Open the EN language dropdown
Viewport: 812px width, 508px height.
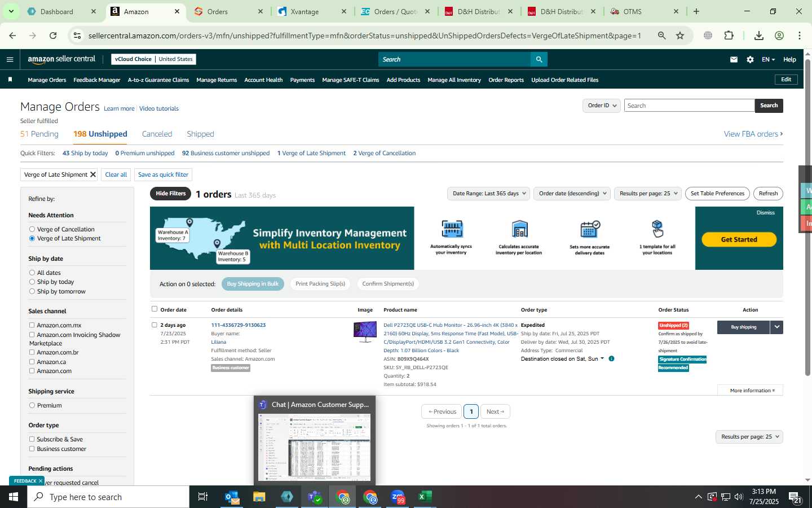(x=768, y=59)
